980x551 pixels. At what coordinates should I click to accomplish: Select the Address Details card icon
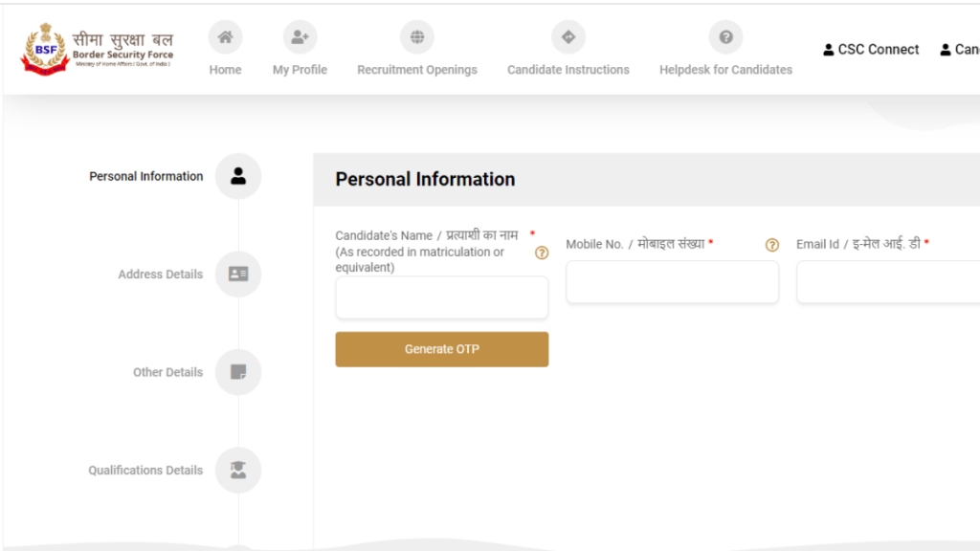coord(238,274)
